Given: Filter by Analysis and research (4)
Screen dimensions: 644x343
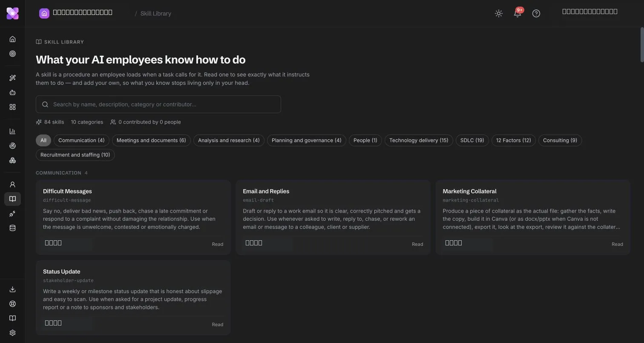Looking at the screenshot, I should pyautogui.click(x=229, y=140).
